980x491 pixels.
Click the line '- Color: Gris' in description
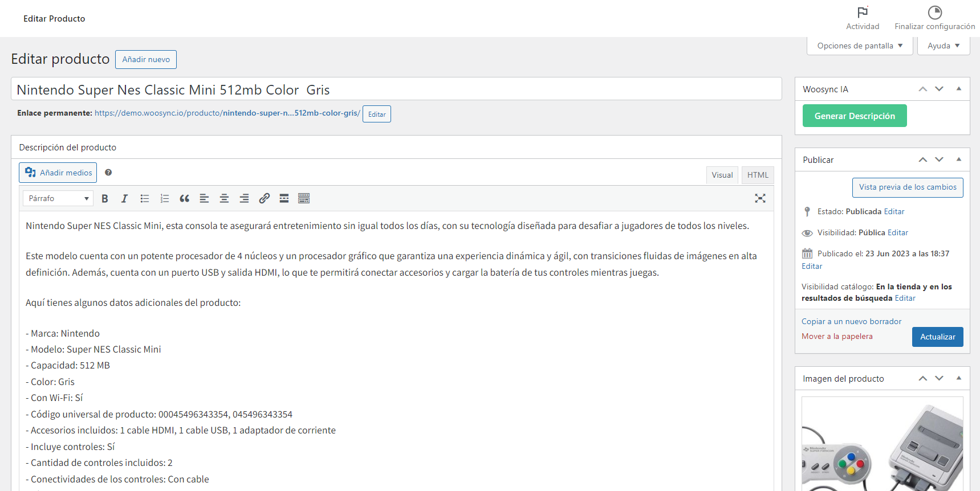pyautogui.click(x=50, y=382)
